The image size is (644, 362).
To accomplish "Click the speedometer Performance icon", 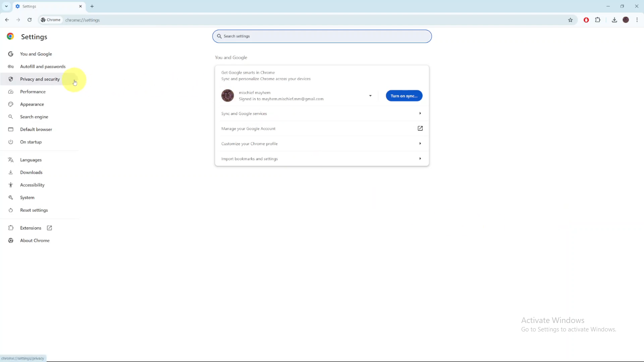I will (11, 92).
